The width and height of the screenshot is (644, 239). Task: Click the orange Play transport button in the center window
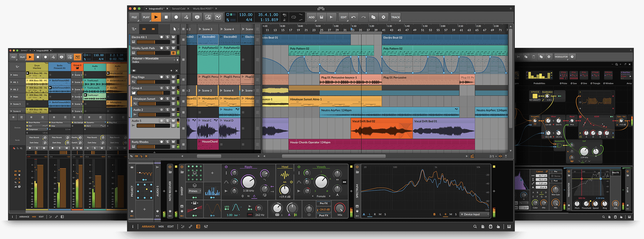pyautogui.click(x=156, y=17)
